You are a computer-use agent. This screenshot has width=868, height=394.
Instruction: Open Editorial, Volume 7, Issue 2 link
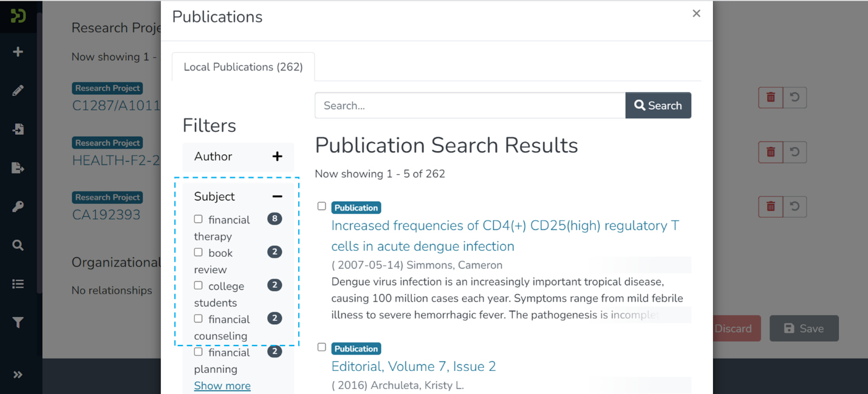pyautogui.click(x=413, y=367)
